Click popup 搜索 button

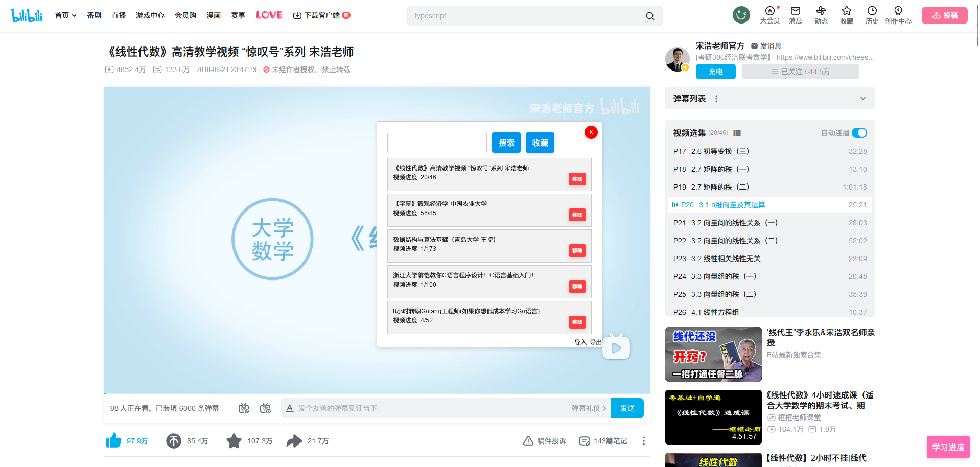[x=506, y=143]
